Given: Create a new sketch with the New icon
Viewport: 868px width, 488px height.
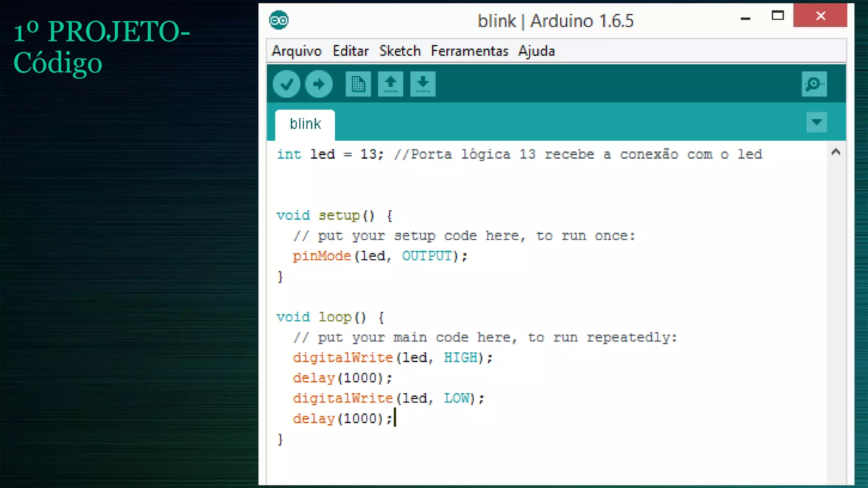Looking at the screenshot, I should tap(358, 84).
